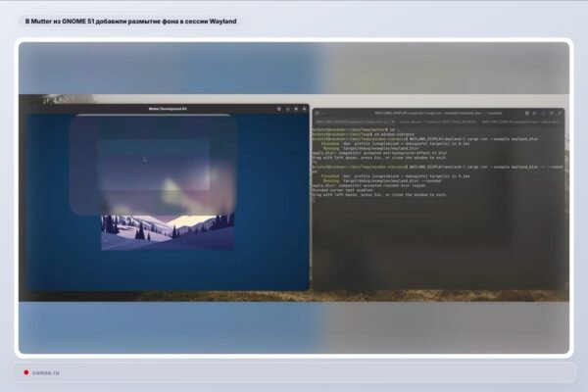
Task: Switch to the last terminal tab
Action: tap(520, 122)
